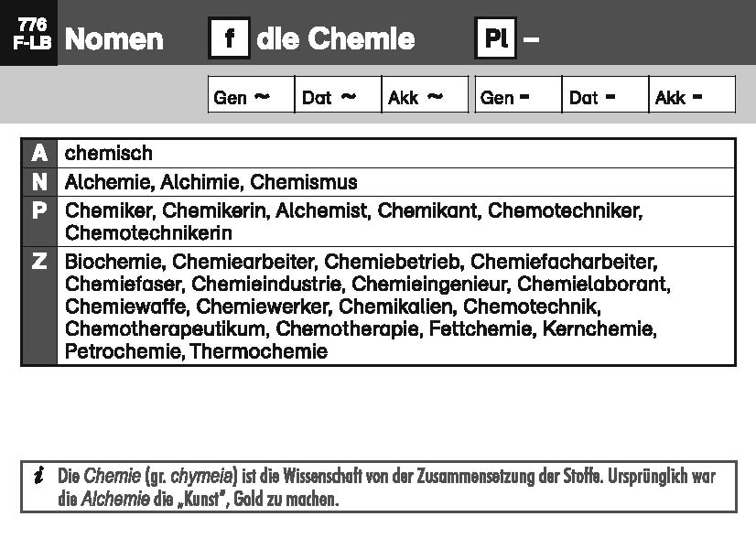This screenshot has height=538, width=756.
Task: Click the word 'Thermochemie'
Action: (x=258, y=350)
